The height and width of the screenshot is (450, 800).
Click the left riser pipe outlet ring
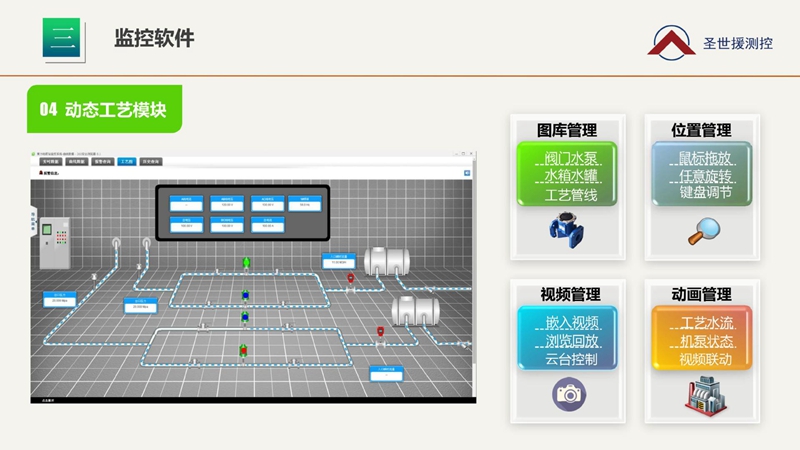[x=116, y=243]
